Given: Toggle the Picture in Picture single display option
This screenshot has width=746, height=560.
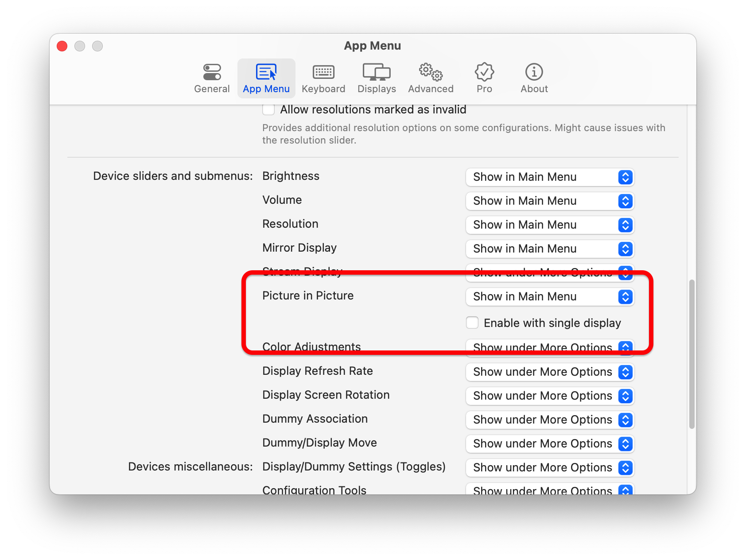Looking at the screenshot, I should tap(472, 323).
